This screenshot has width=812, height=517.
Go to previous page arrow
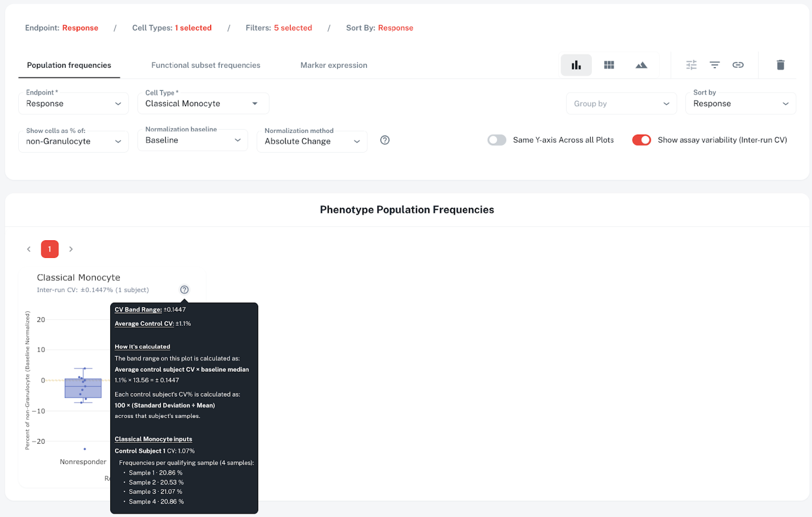(29, 249)
